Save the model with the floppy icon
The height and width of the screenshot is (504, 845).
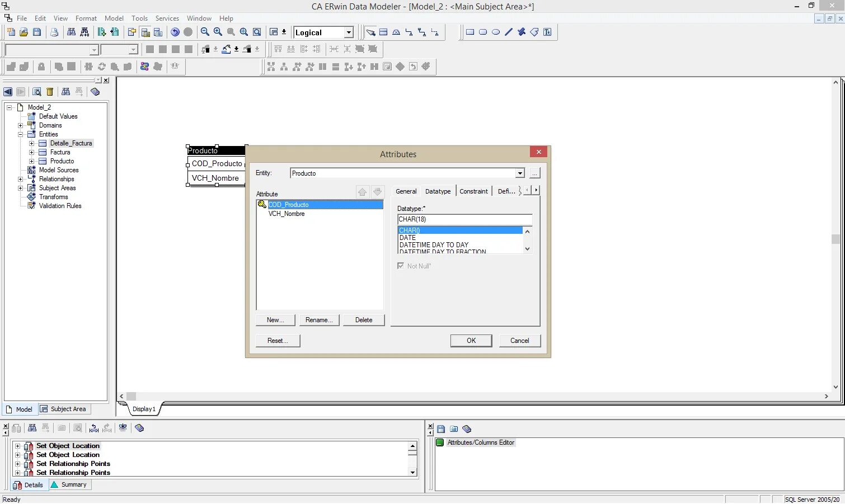pos(37,32)
